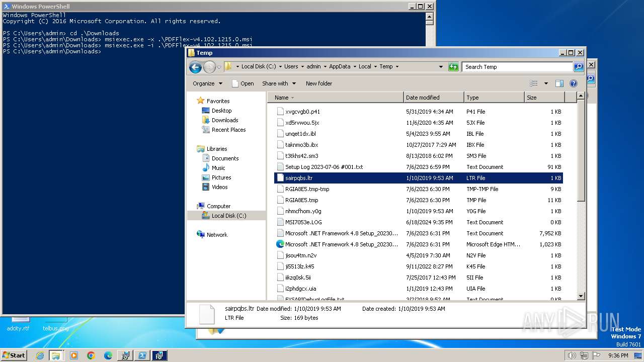Screen dimensions: 644x362
Task: Go back with the Explorer Back arrow
Action: pyautogui.click(x=195, y=67)
